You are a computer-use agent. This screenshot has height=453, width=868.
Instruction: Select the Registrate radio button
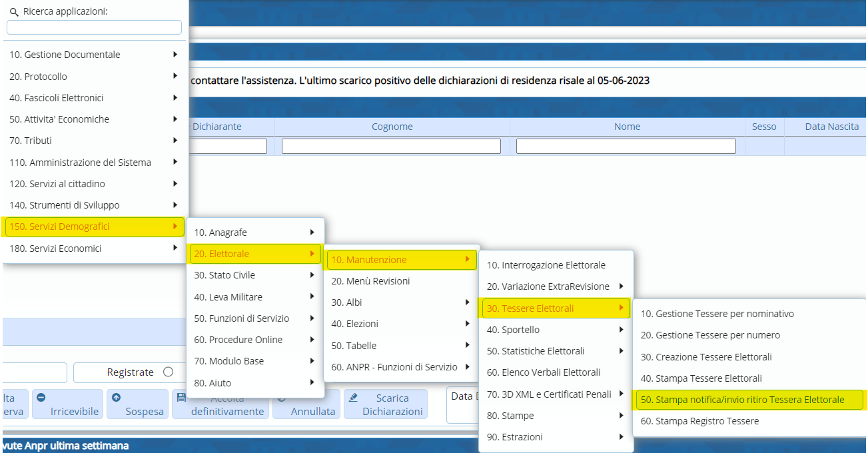tap(168, 372)
